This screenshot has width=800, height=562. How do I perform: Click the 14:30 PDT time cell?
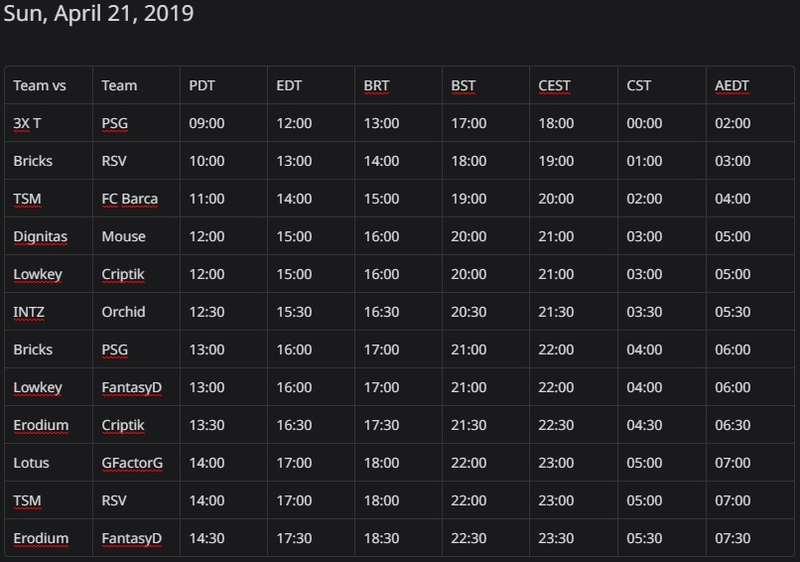pyautogui.click(x=223, y=538)
